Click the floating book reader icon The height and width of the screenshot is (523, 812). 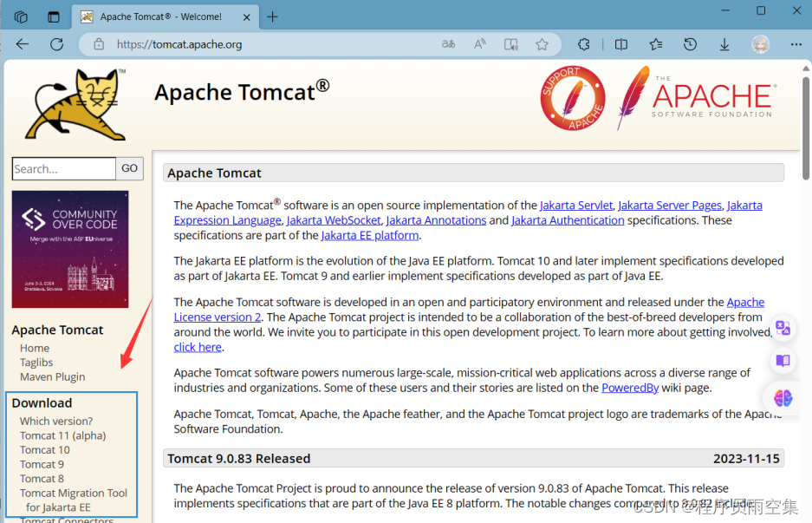click(x=783, y=360)
